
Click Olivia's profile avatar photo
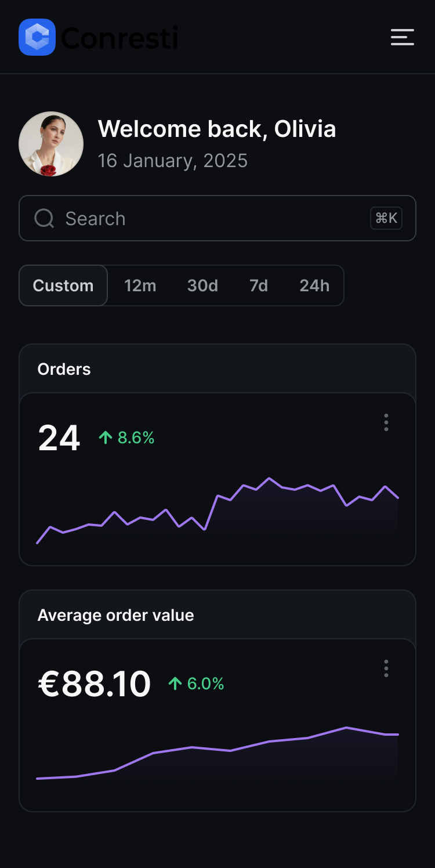click(x=51, y=143)
